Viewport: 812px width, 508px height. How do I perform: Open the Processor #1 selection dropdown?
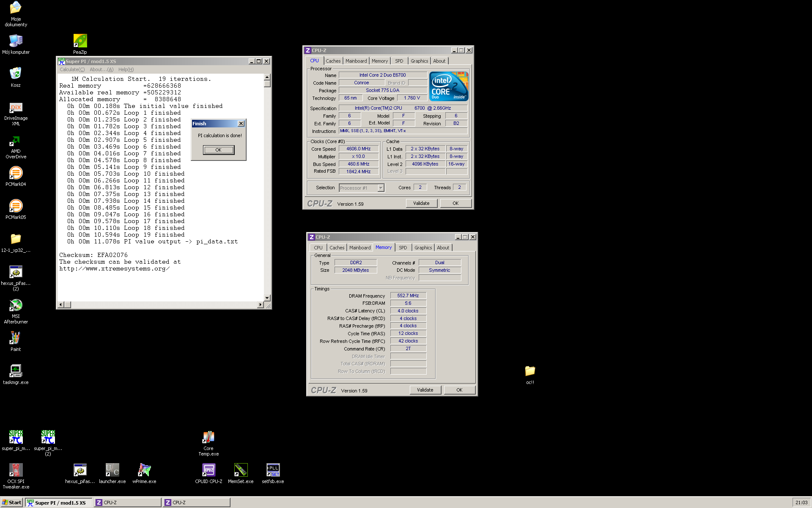[362, 188]
